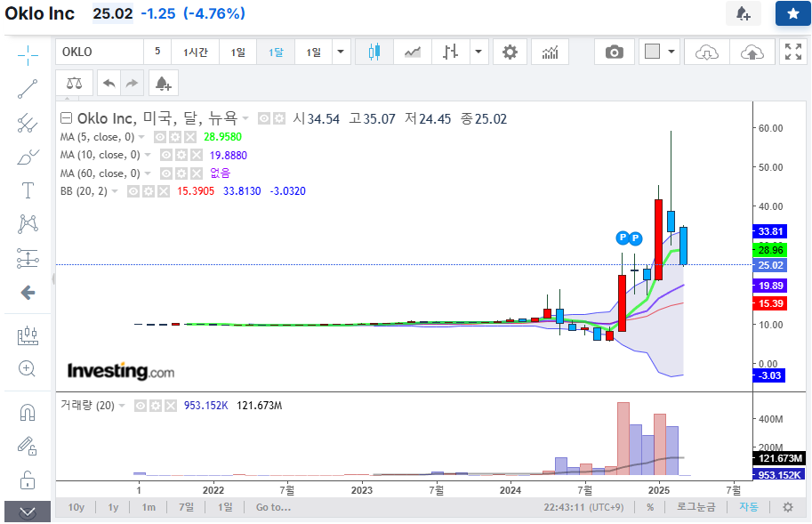This screenshot has width=812, height=524.
Task: Open layout selection dropdown arrow
Action: (671, 52)
